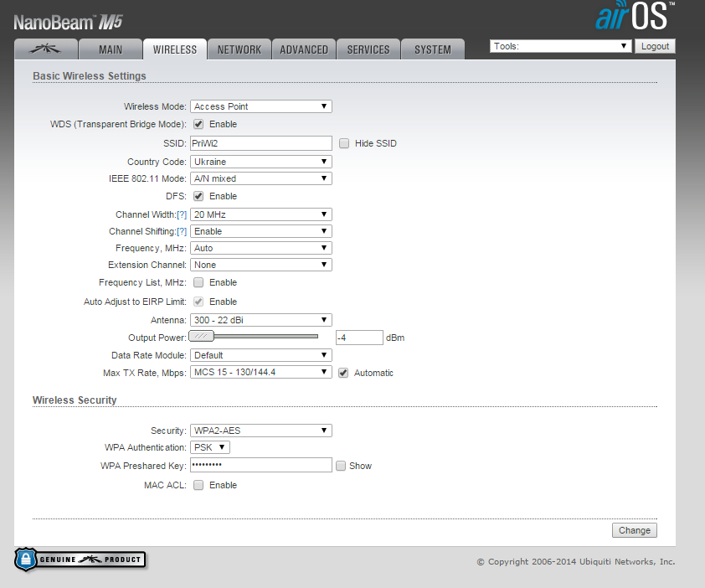
Task: Switch to the WIRELESS tab
Action: tap(175, 49)
